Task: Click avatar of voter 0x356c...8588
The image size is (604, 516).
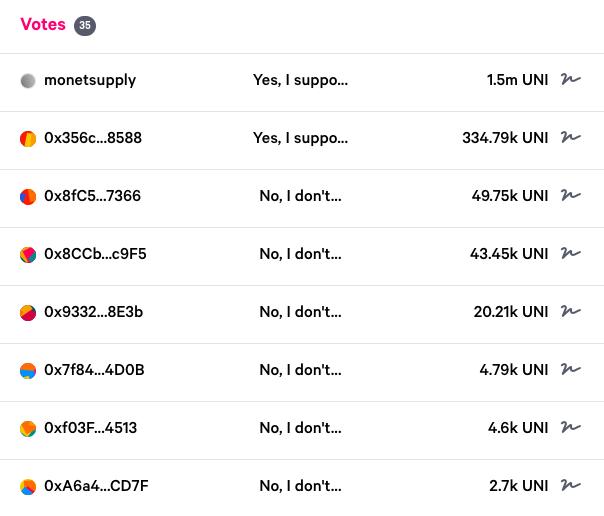Action: coord(28,139)
